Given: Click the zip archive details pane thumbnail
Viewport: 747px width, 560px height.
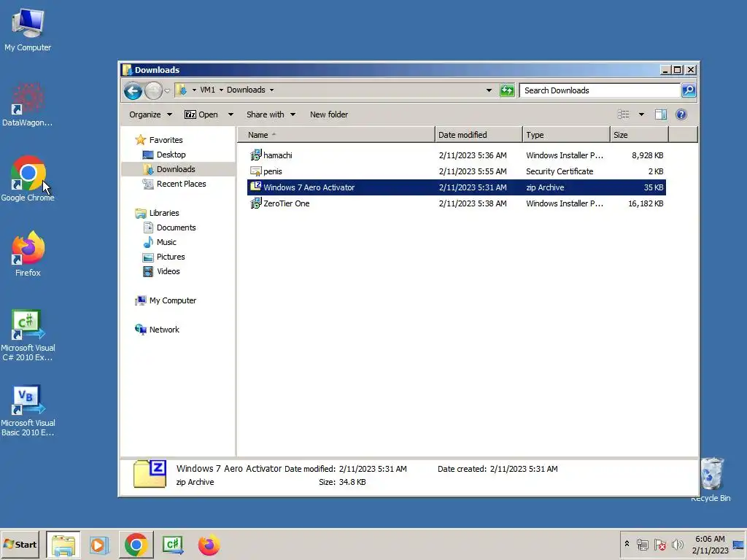Looking at the screenshot, I should coord(150,474).
